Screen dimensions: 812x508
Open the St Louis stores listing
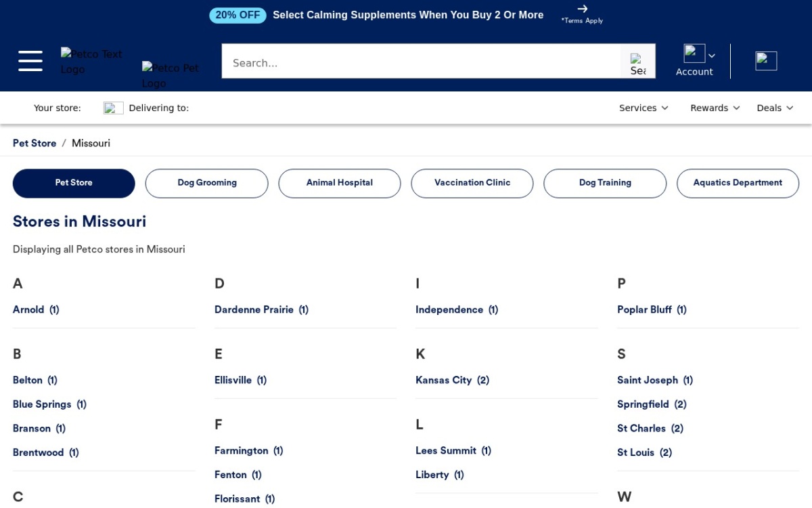644,452
